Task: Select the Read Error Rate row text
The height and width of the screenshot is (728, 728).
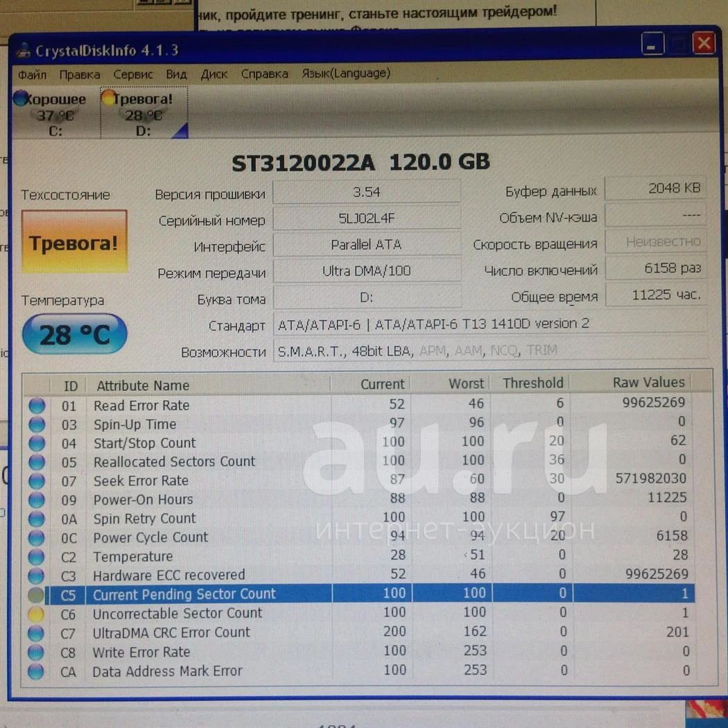Action: pos(141,406)
